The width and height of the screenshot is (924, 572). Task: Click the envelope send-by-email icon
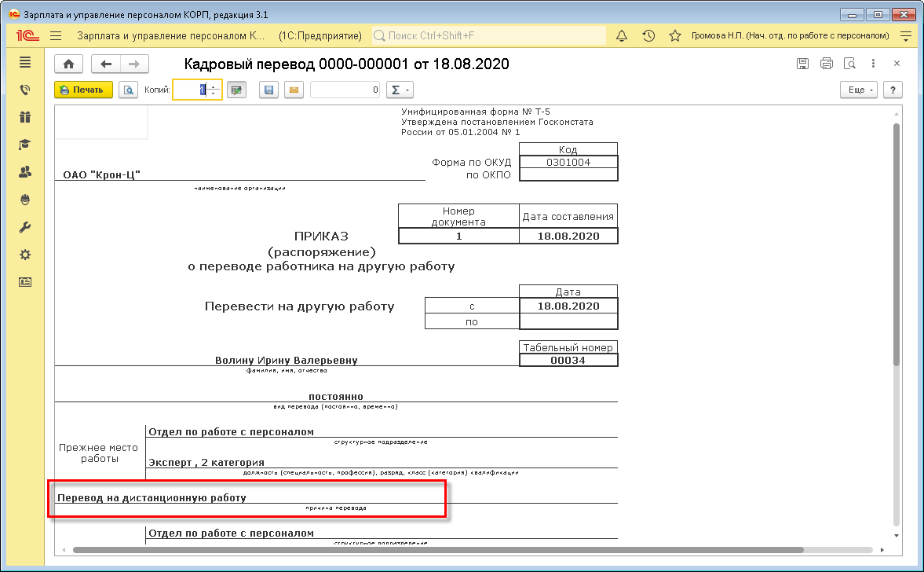[x=294, y=90]
